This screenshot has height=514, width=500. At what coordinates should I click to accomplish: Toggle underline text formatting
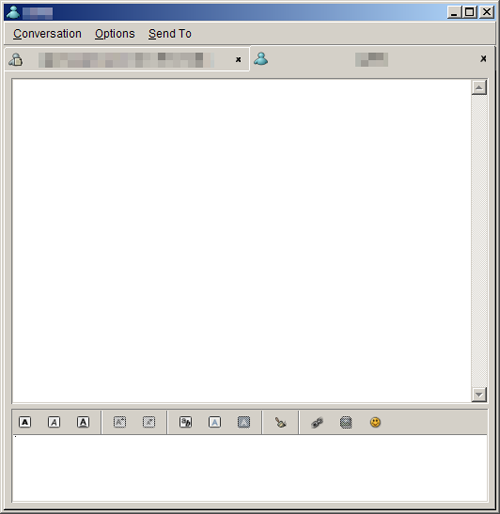click(83, 422)
